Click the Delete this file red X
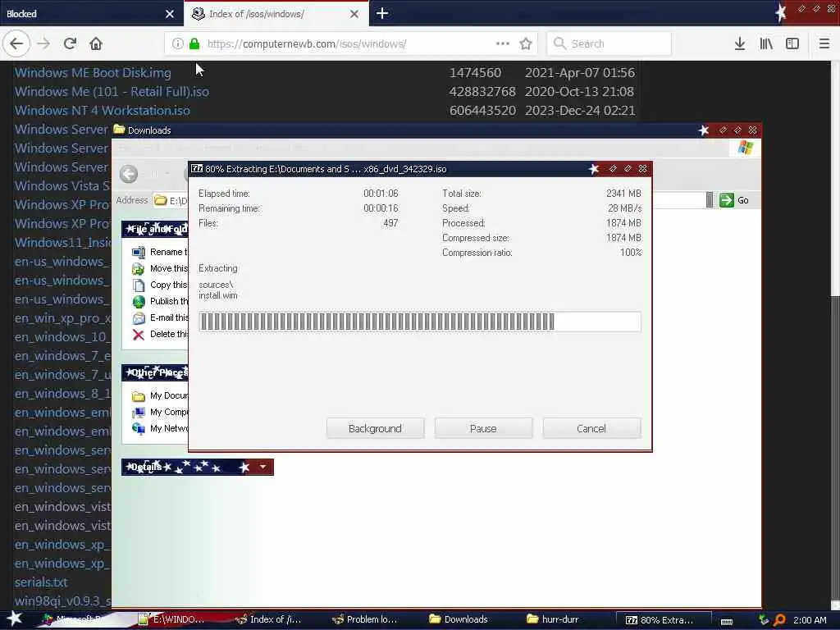The width and height of the screenshot is (840, 630). coord(138,335)
